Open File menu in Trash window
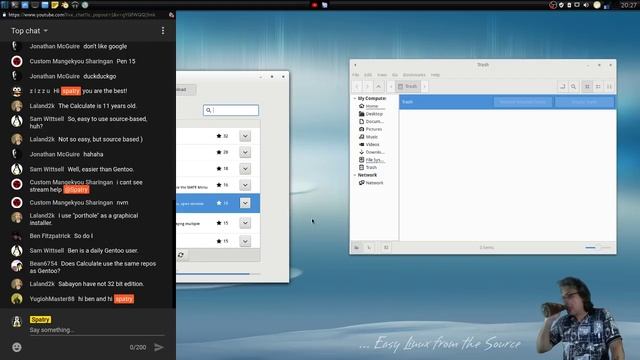 [356, 75]
